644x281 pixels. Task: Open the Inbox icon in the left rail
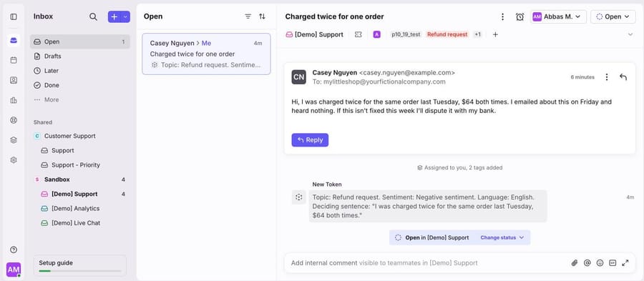point(14,40)
